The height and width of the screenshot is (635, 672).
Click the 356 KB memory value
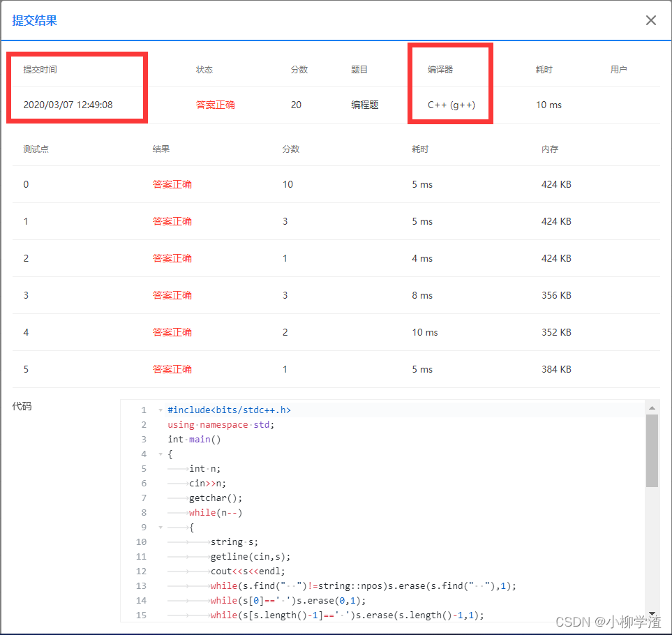556,295
